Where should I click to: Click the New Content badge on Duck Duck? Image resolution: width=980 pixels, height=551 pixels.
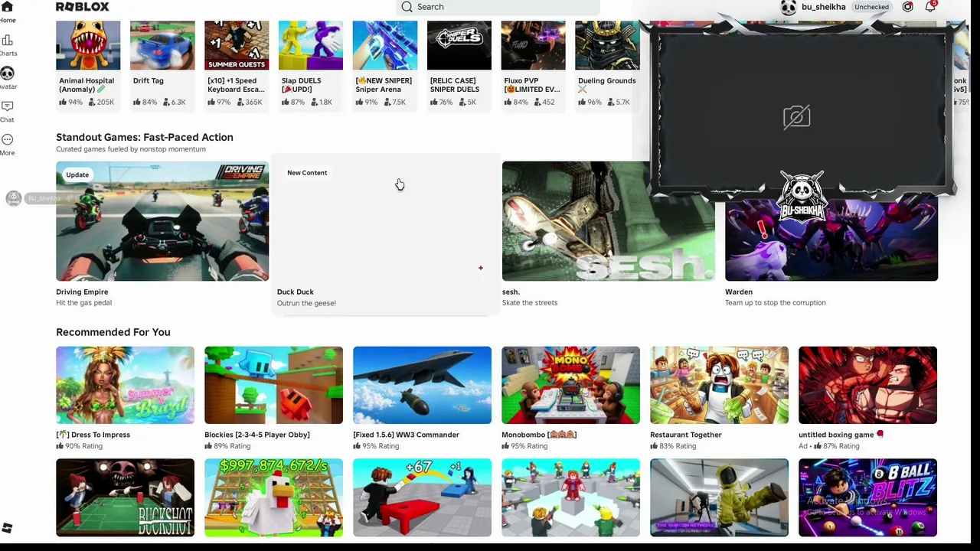coord(307,173)
